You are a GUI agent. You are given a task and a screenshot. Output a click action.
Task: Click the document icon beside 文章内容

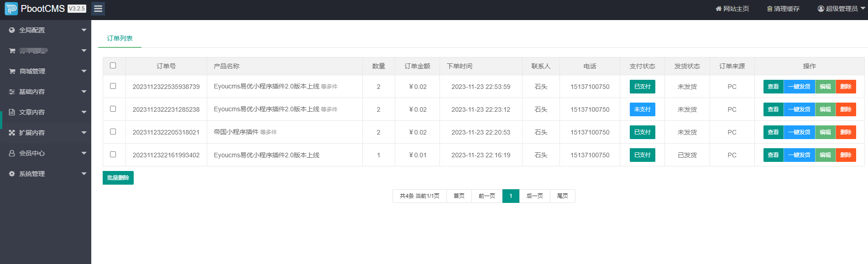tap(12, 112)
